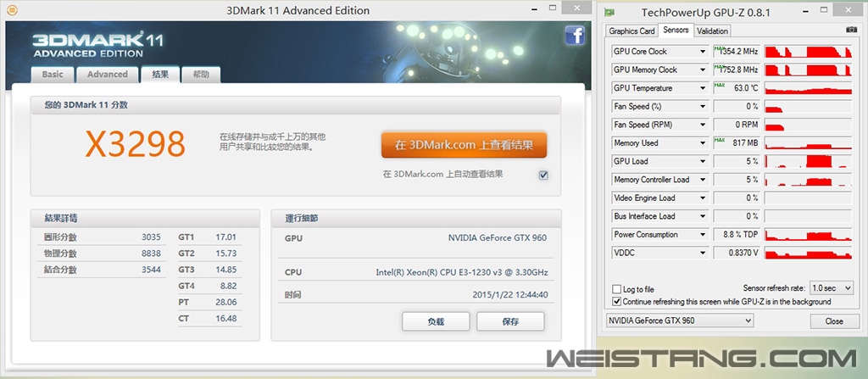The height and width of the screenshot is (379, 868).
Task: Switch to the 结果 tab
Action: (160, 74)
